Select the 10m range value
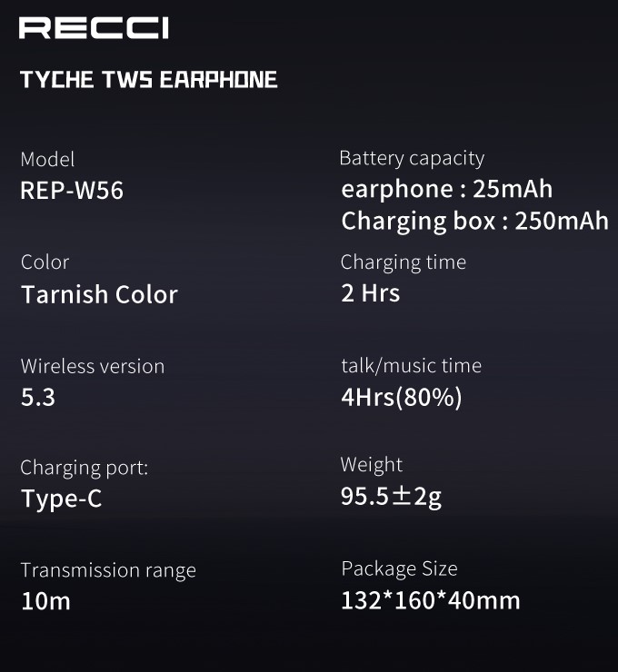618x672 pixels. point(45,601)
